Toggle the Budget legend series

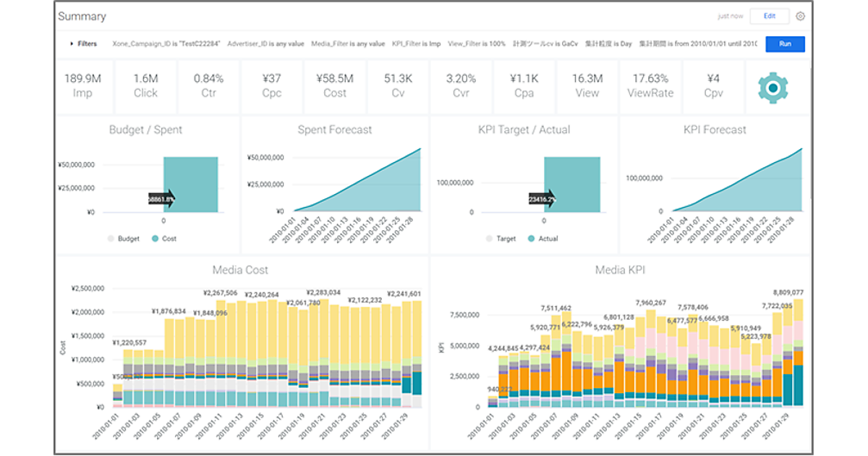coord(124,238)
